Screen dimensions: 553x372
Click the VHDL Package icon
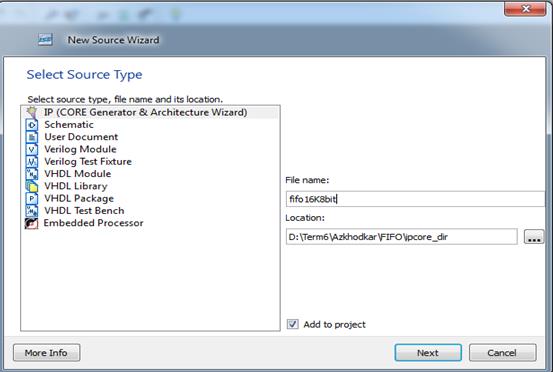32,199
